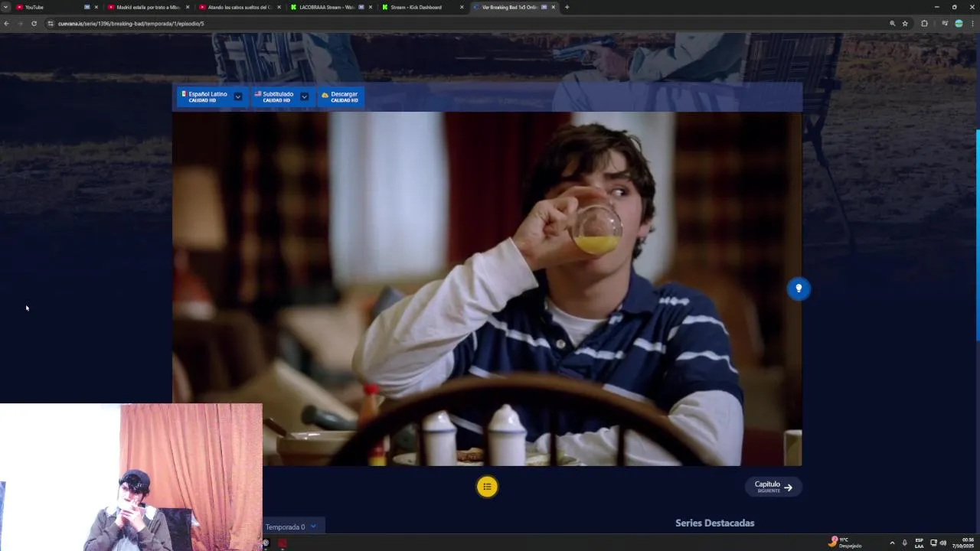Click the Series Destacadas heading

[x=714, y=523]
